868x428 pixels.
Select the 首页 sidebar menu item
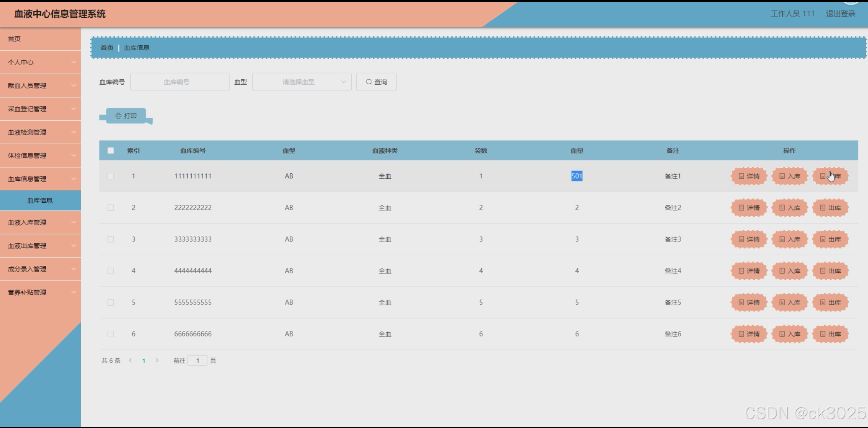(15, 39)
